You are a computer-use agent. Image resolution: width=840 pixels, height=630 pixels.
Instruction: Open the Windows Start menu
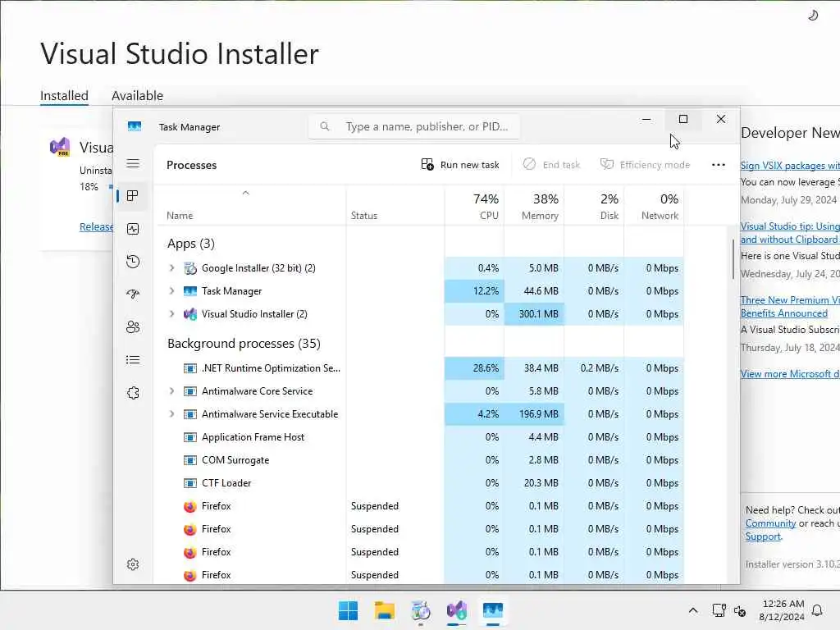point(348,610)
